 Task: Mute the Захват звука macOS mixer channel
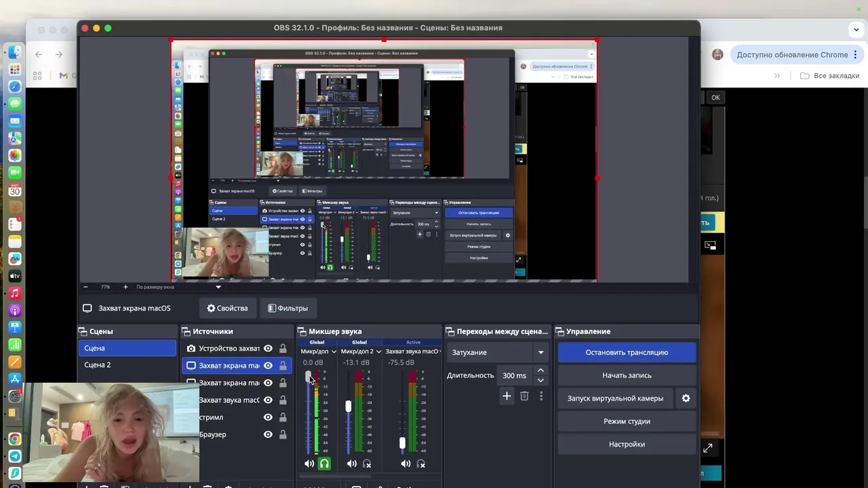(x=406, y=464)
